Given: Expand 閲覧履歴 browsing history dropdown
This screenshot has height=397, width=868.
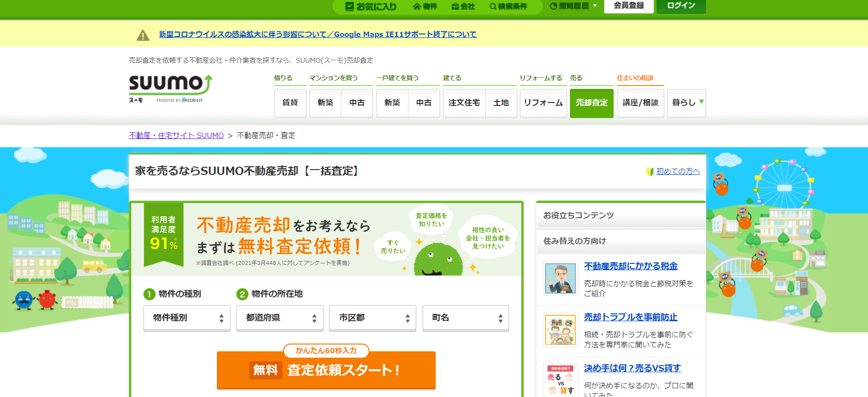Looking at the screenshot, I should click(573, 6).
